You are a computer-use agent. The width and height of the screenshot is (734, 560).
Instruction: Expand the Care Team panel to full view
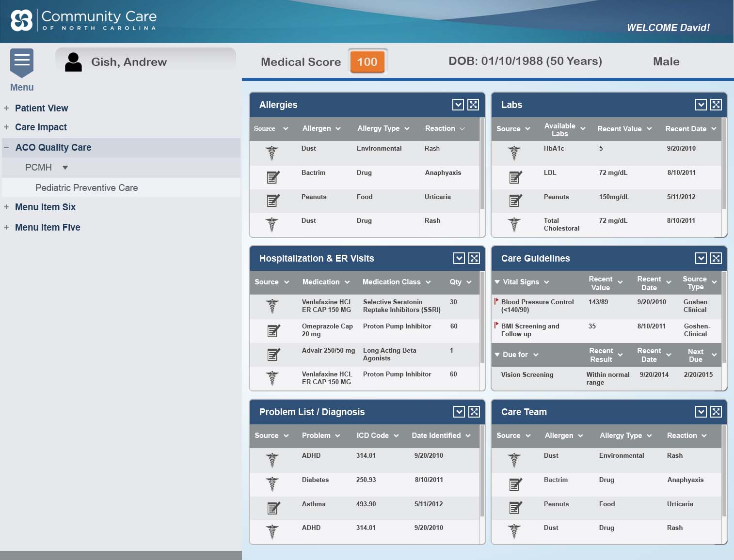716,412
